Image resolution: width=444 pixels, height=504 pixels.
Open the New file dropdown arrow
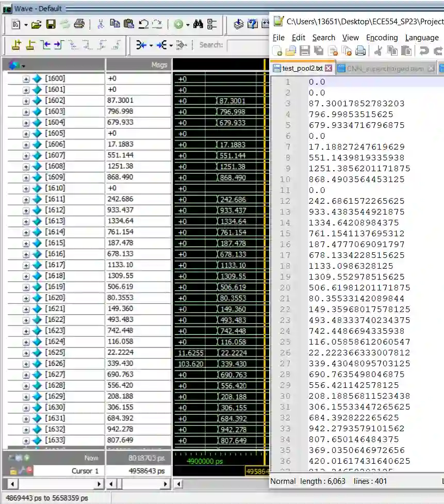(26, 25)
